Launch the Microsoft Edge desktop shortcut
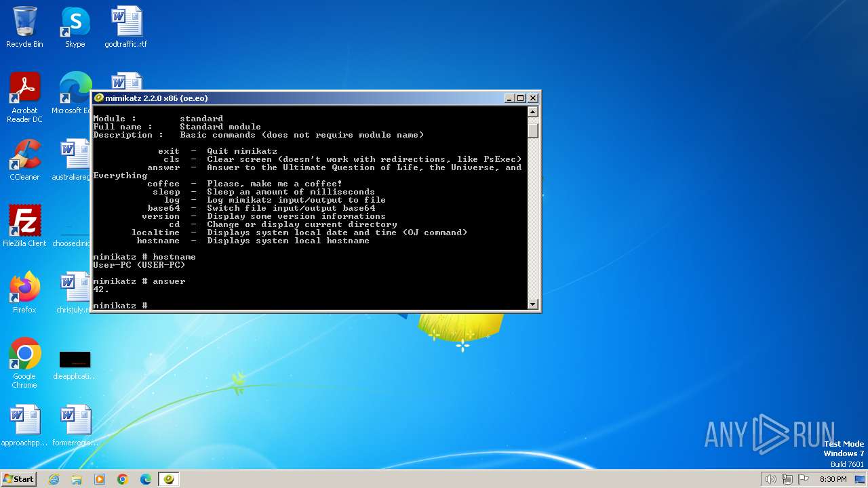This screenshot has width=868, height=488. tap(73, 94)
